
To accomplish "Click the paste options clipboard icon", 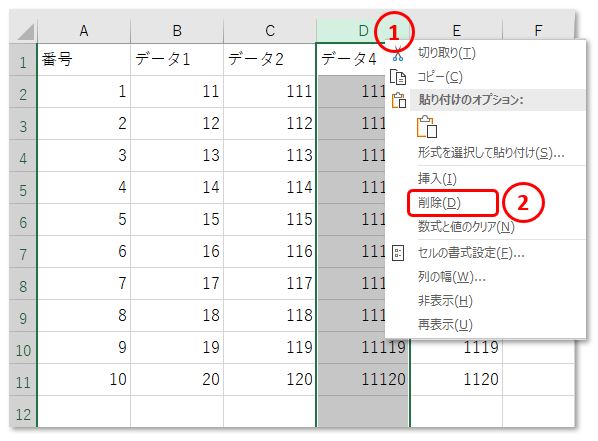I will click(x=399, y=100).
